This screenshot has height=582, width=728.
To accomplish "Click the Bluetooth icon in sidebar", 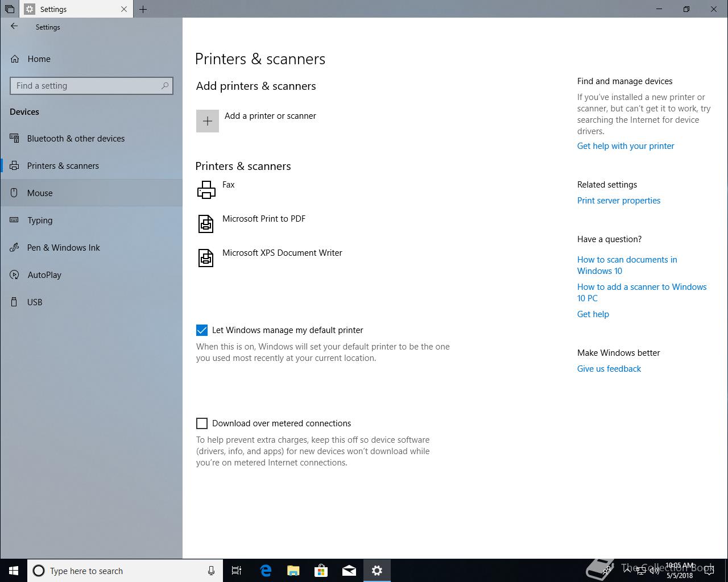I will tap(14, 138).
